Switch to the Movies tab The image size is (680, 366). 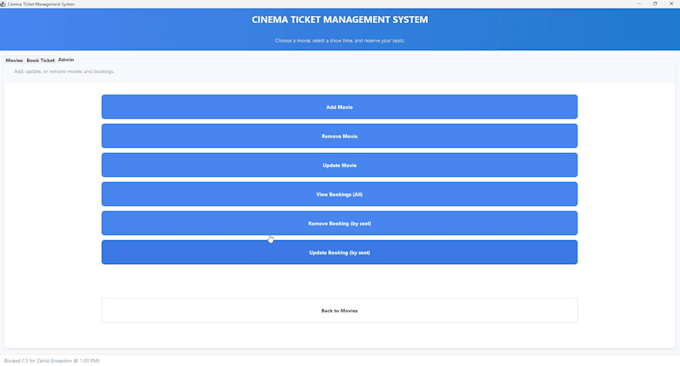(14, 60)
